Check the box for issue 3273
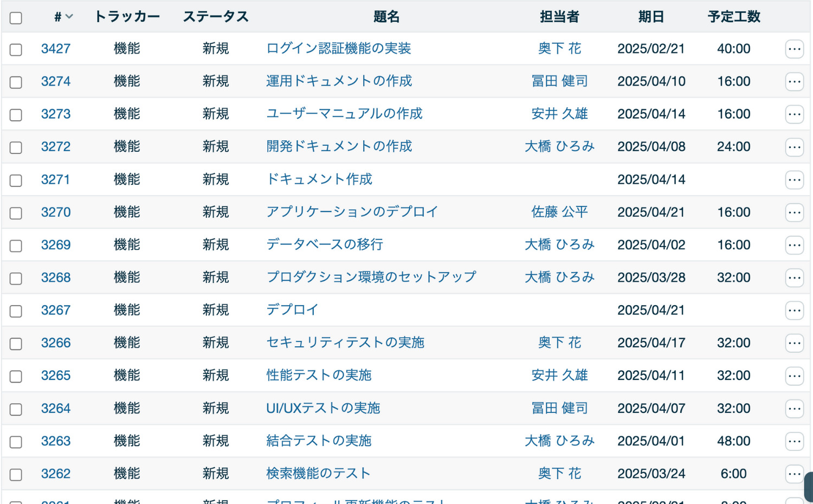813x504 pixels. [x=16, y=115]
